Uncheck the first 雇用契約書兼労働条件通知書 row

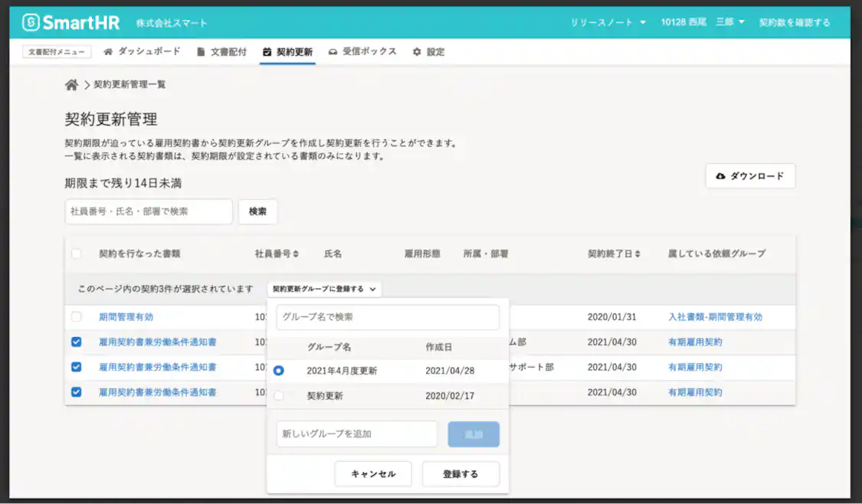click(76, 342)
